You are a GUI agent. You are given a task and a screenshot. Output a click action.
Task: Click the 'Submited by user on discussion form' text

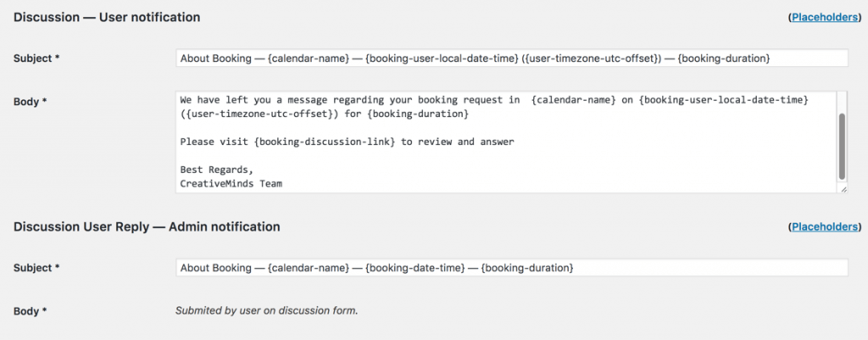tap(266, 310)
